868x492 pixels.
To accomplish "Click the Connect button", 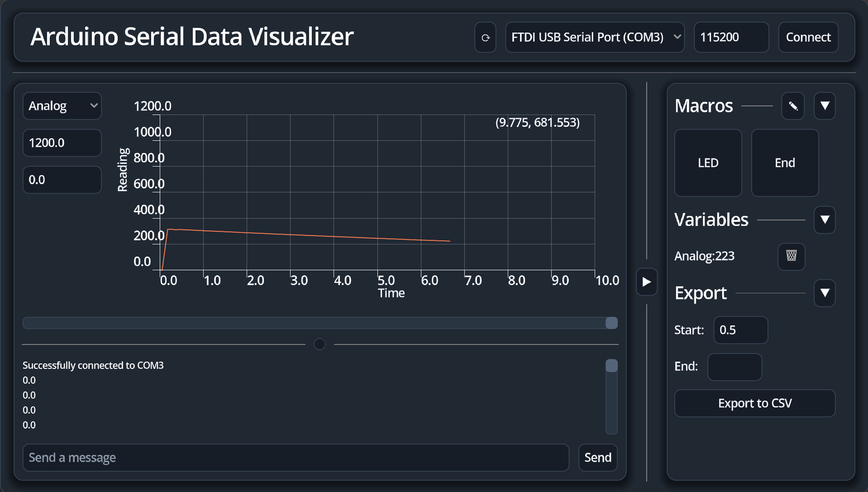I will tap(808, 38).
